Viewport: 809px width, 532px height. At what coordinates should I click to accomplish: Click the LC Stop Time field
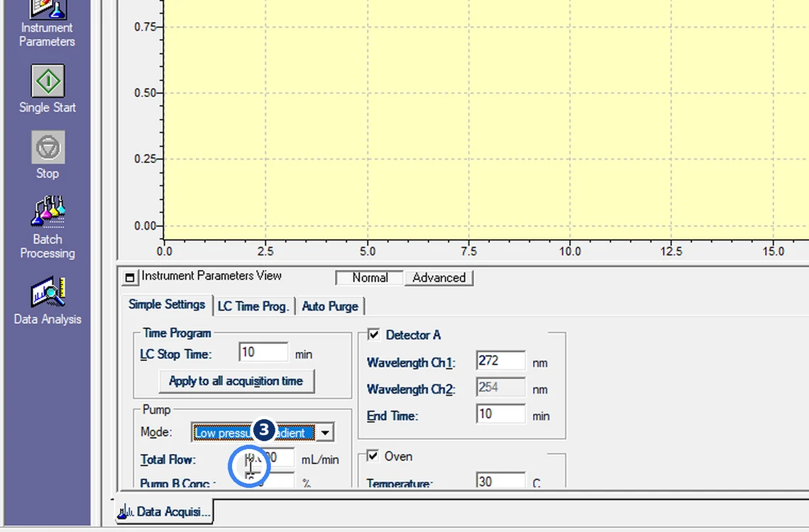pyautogui.click(x=264, y=352)
